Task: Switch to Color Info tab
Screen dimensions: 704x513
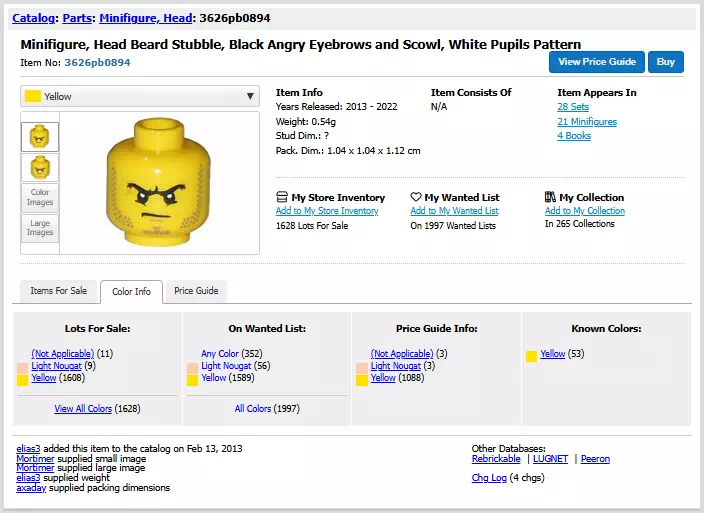Action: pos(132,292)
